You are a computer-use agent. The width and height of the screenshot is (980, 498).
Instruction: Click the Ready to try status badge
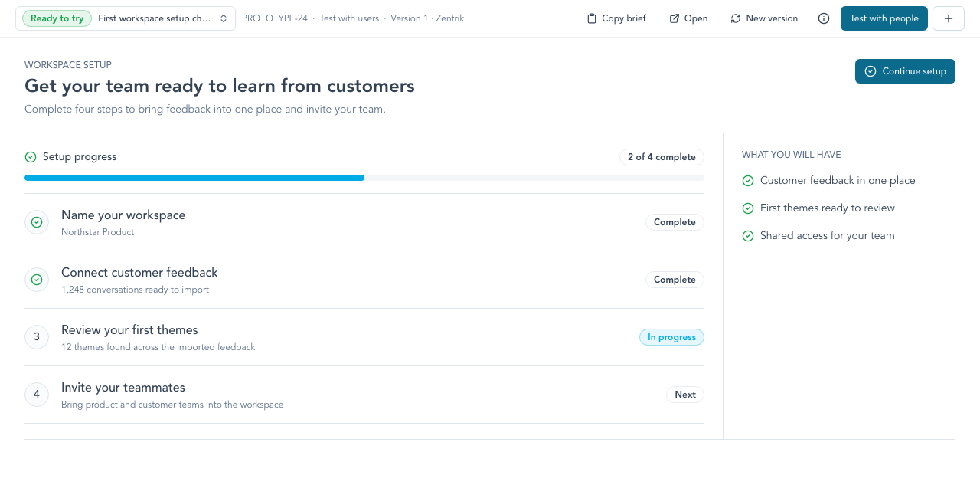tap(57, 18)
